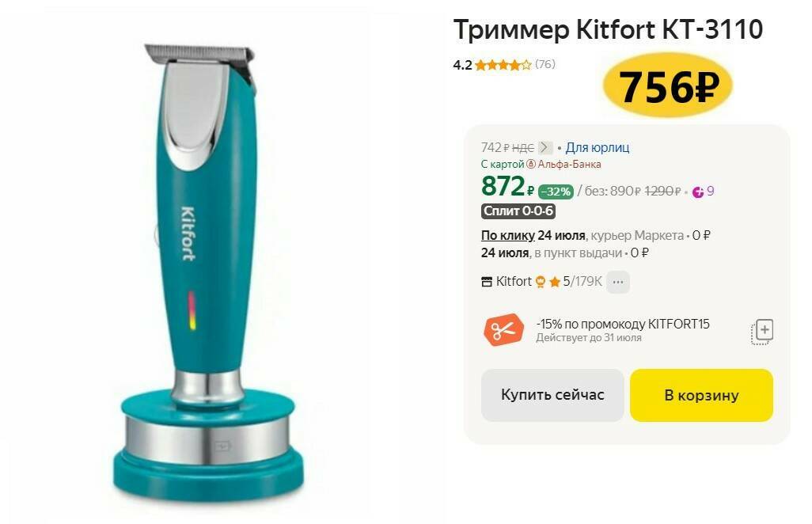Click the Купить сейчас button
Viewport: 812px width, 524px height.
point(552,395)
